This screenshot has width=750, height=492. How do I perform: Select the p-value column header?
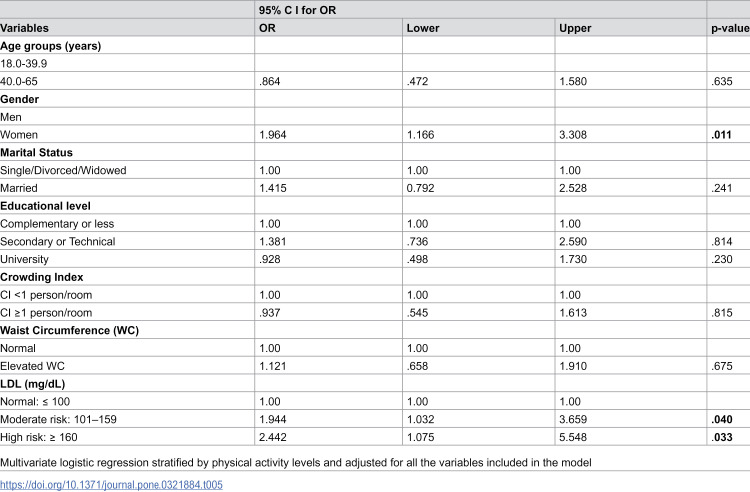730,28
